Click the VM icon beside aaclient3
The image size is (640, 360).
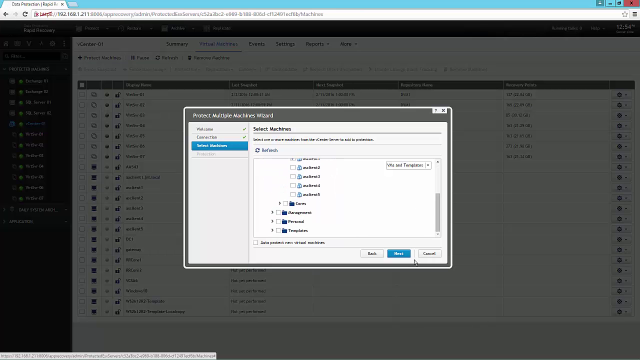pyautogui.click(x=299, y=177)
